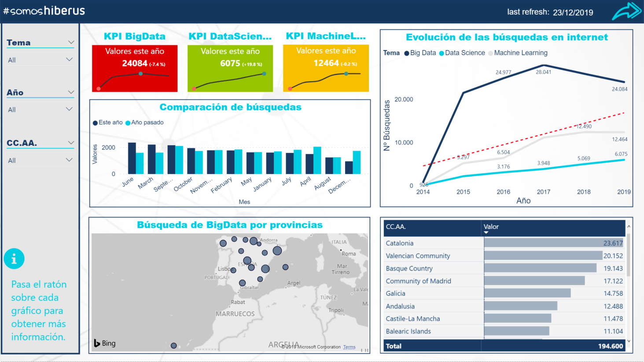Click the 2017 axis label on line chart
The height and width of the screenshot is (362, 644).
[x=544, y=192]
